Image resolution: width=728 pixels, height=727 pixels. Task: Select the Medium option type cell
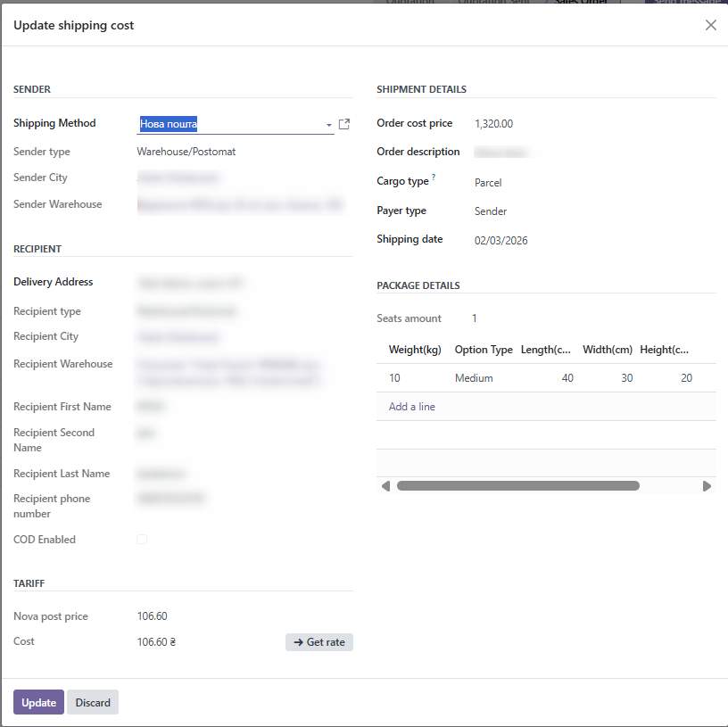(474, 378)
